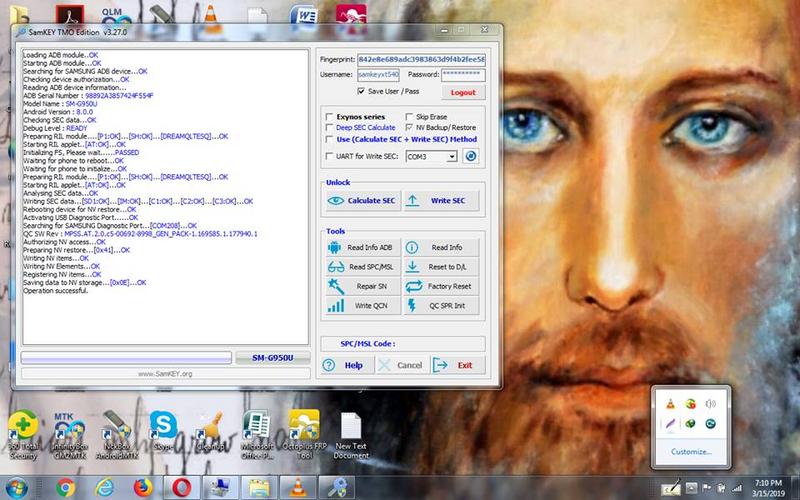Enable the Skip Erase checkbox
This screenshot has width=800, height=500.
point(409,117)
